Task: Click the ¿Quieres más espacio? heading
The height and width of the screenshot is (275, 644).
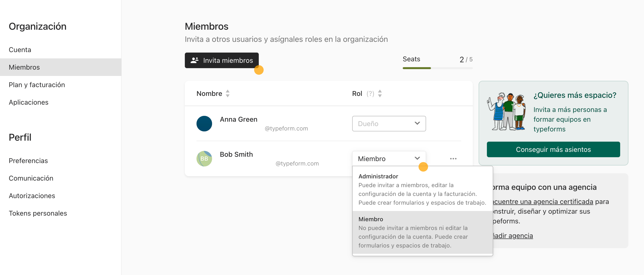Action: (x=575, y=95)
